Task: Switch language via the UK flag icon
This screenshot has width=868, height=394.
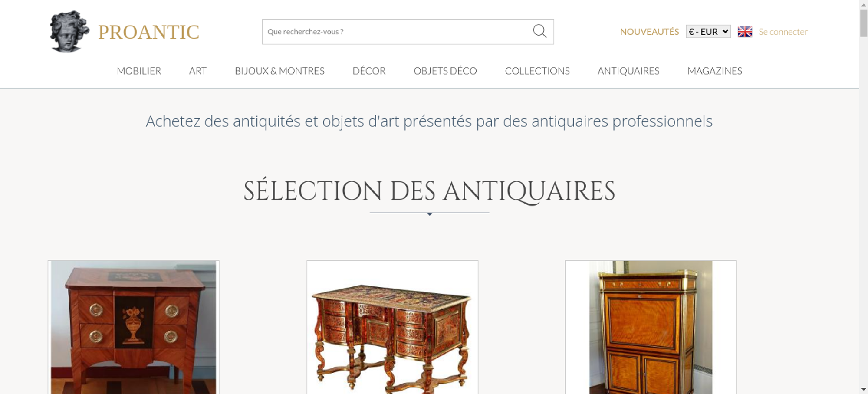Action: pyautogui.click(x=745, y=32)
